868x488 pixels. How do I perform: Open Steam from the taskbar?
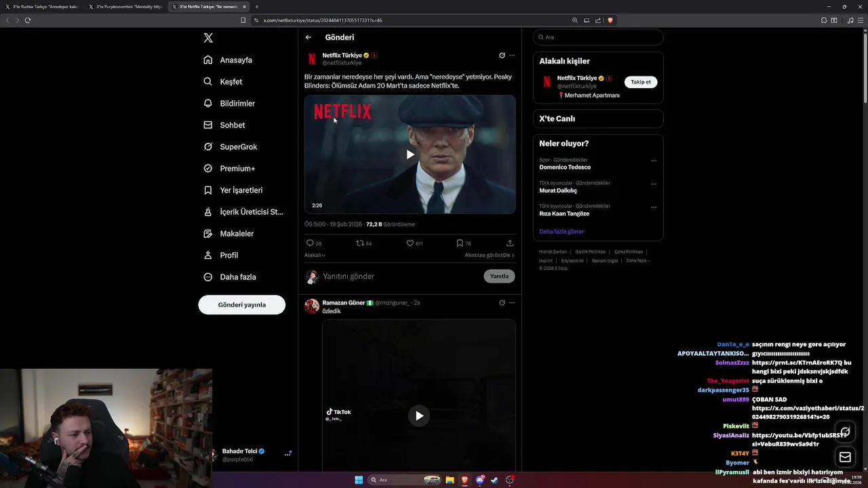click(x=494, y=480)
